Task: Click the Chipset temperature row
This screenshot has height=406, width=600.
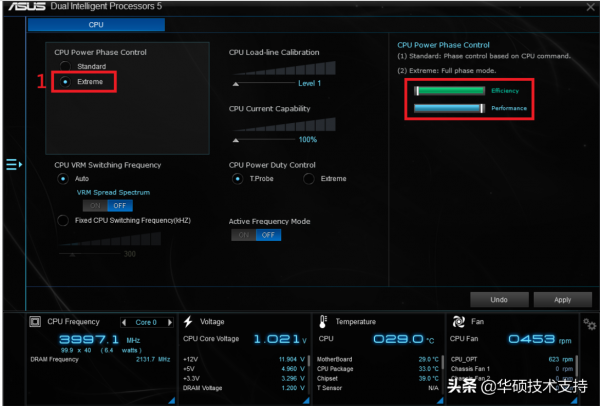Action: [x=378, y=378]
